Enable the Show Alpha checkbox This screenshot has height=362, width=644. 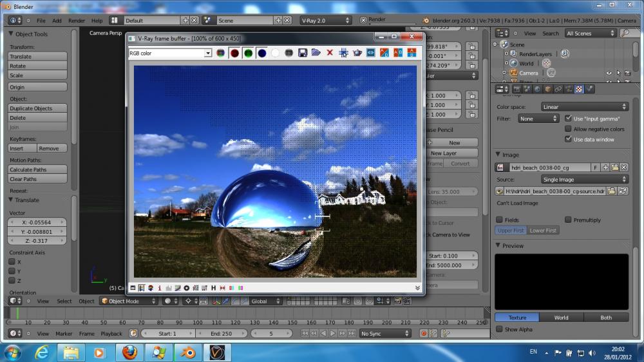coord(500,329)
